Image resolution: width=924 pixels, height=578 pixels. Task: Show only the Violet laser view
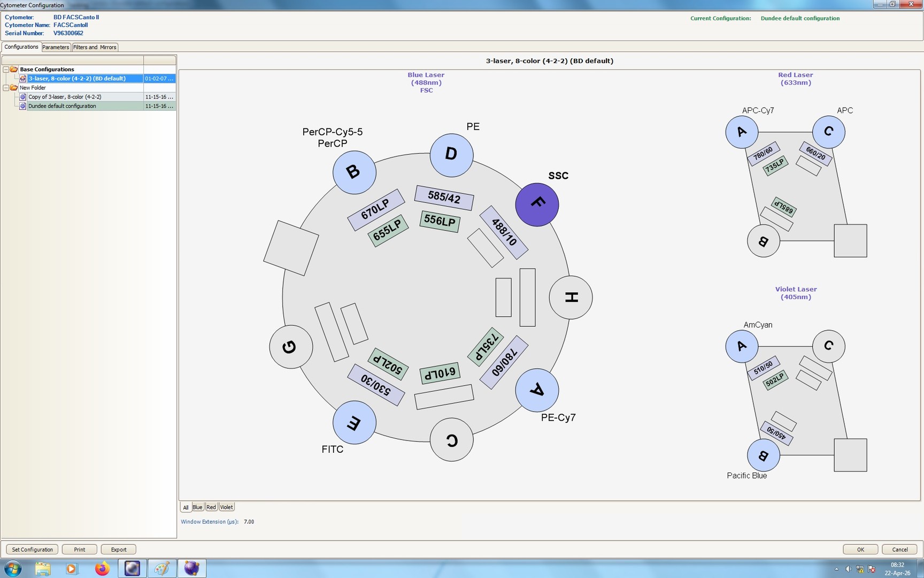(226, 507)
